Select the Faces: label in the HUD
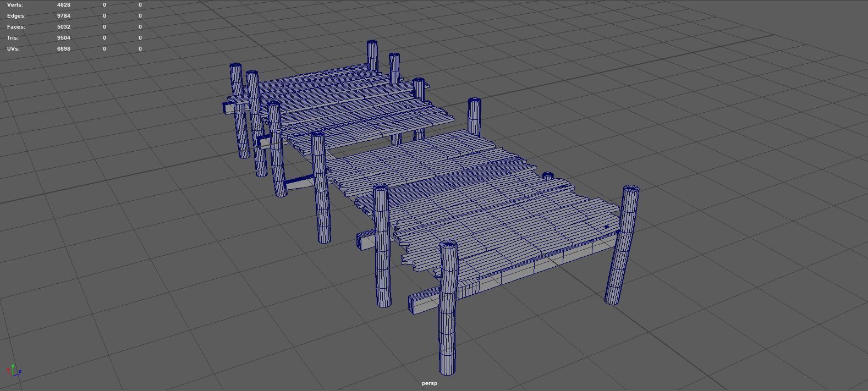Screen dimensions: 868x391 pyautogui.click(x=16, y=26)
